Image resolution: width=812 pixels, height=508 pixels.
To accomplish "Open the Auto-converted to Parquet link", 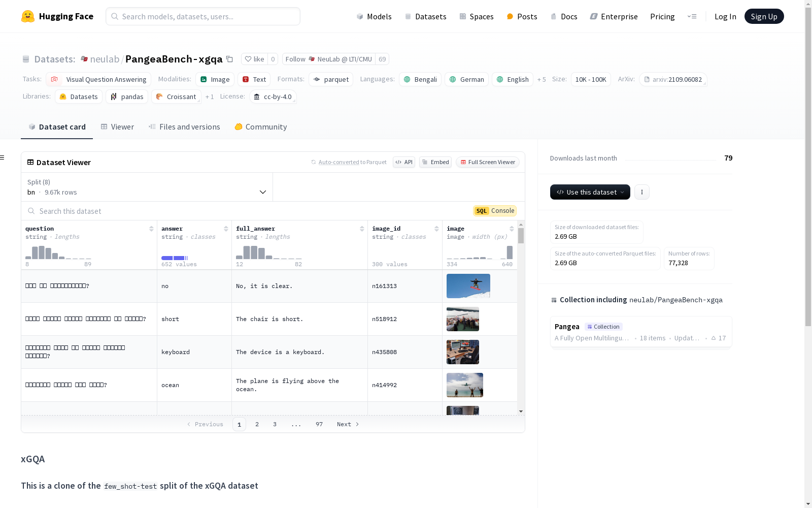I will click(x=349, y=162).
